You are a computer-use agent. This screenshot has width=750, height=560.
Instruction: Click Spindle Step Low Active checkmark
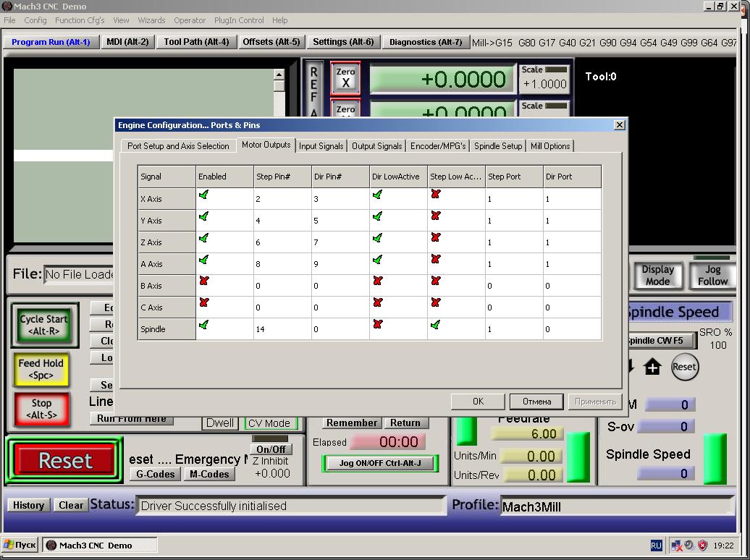tap(435, 325)
